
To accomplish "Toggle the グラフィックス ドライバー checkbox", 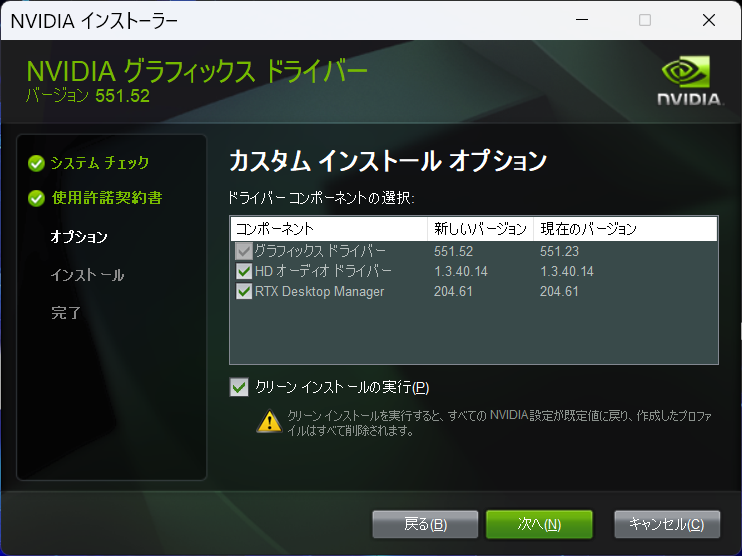I will coord(244,251).
